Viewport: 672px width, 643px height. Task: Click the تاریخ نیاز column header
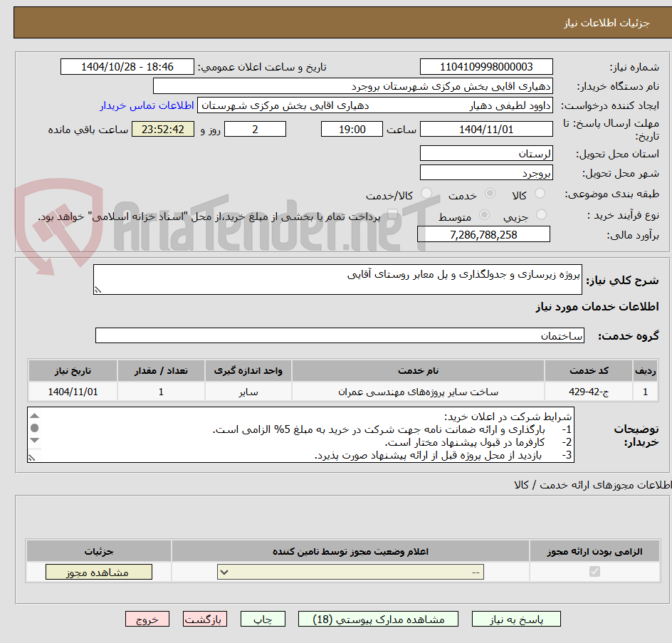tap(73, 370)
